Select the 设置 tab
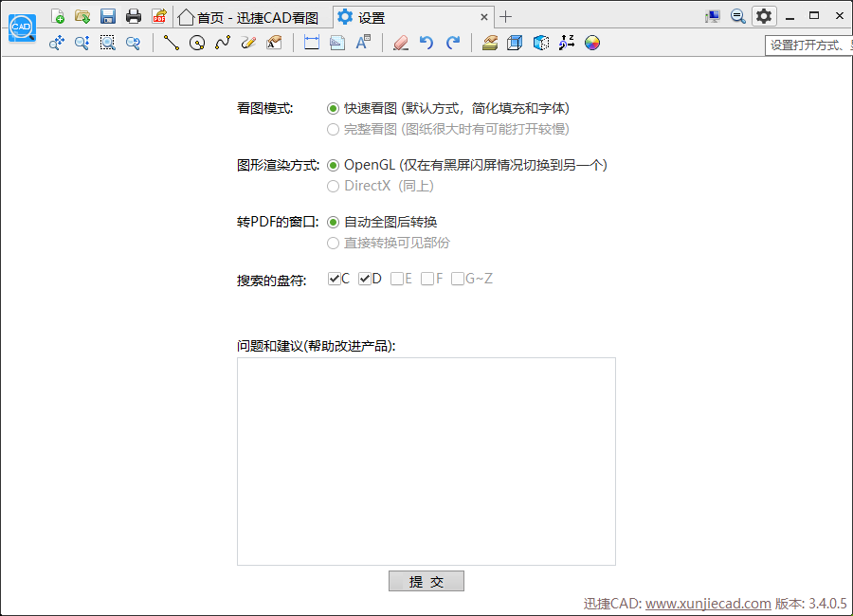Screen dimensions: 853x616 [x=413, y=17]
